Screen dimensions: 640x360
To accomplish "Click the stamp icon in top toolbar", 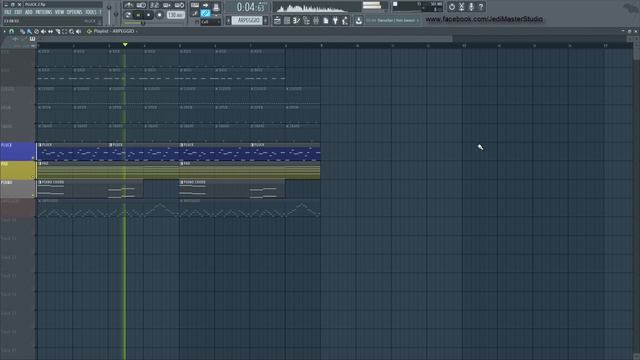I will [216, 7].
